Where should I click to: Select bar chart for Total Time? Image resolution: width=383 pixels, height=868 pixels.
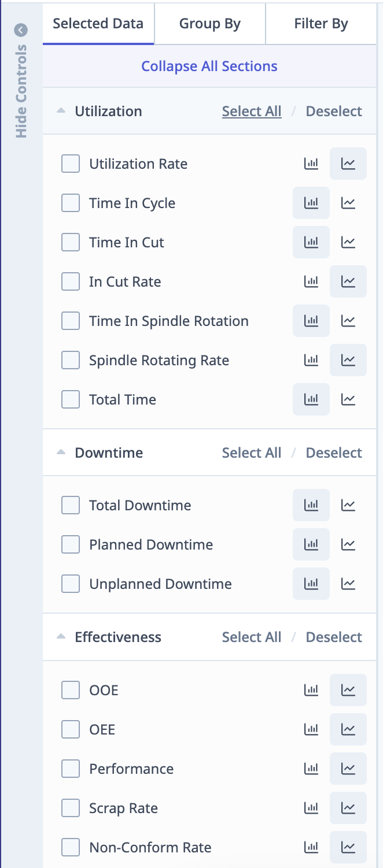tap(311, 399)
